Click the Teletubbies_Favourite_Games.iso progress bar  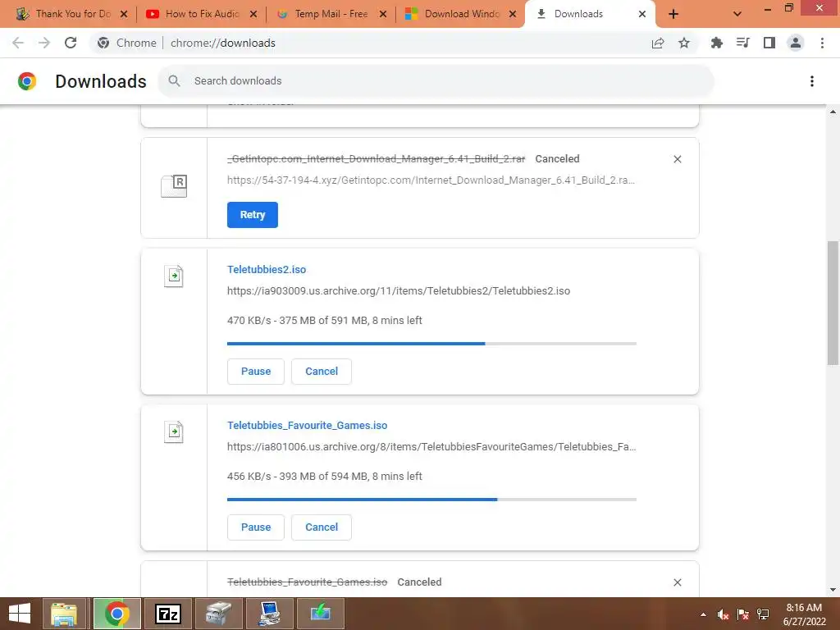pyautogui.click(x=431, y=500)
